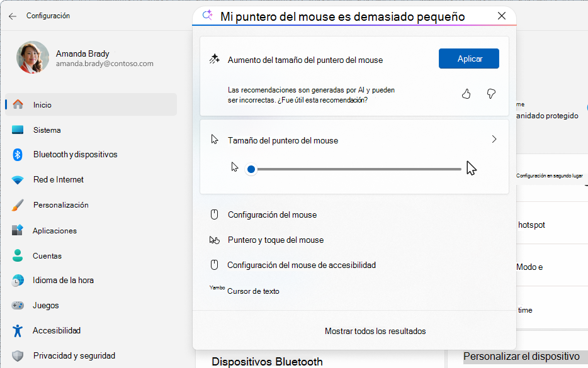Click the mouse pointer size slider handle

click(251, 169)
